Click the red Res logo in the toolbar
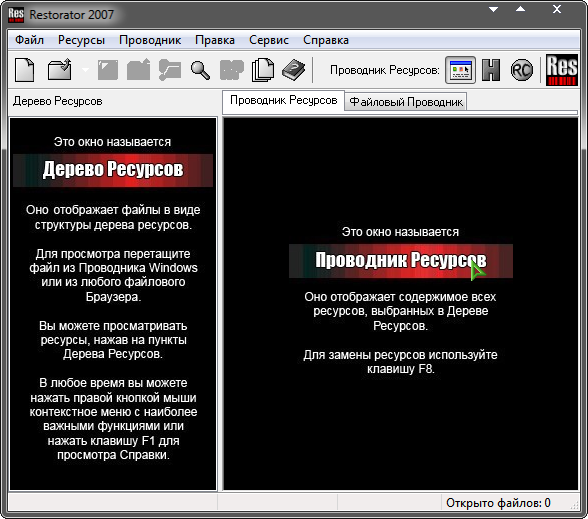588x519 pixels. click(x=561, y=70)
